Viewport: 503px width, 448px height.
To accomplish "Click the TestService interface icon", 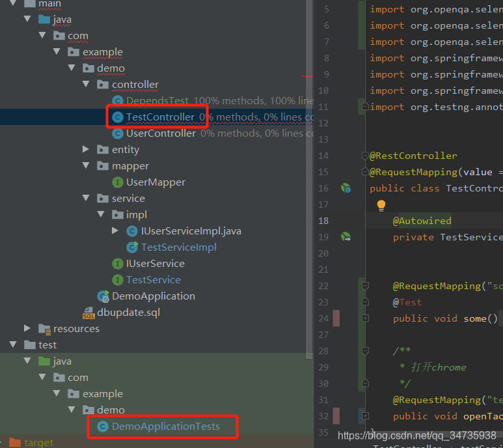I will [118, 280].
